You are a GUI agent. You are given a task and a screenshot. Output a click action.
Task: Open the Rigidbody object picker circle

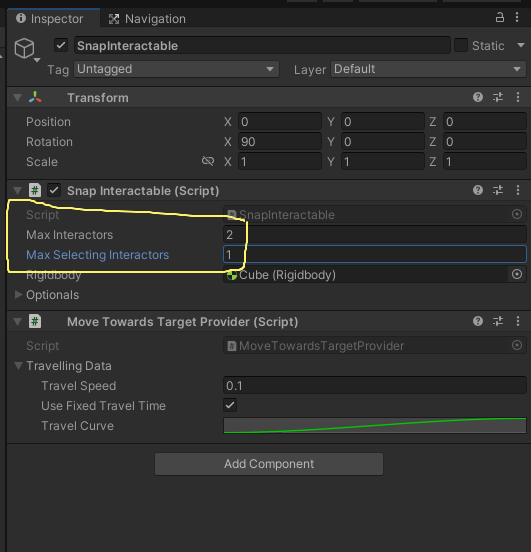[x=517, y=274]
